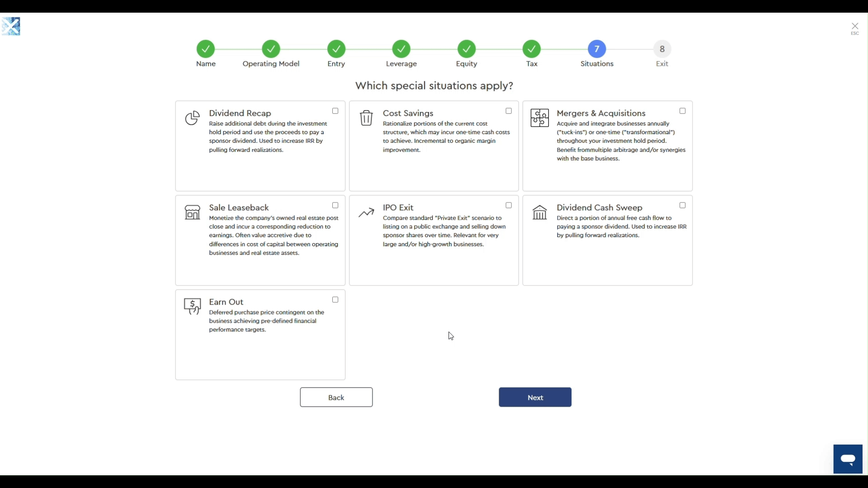Viewport: 868px width, 488px height.
Task: Click the app logo in the top-left corner
Action: point(11,26)
